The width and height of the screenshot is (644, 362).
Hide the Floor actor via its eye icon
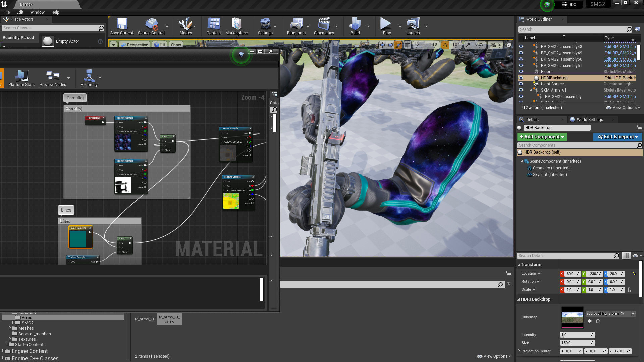coord(521,72)
